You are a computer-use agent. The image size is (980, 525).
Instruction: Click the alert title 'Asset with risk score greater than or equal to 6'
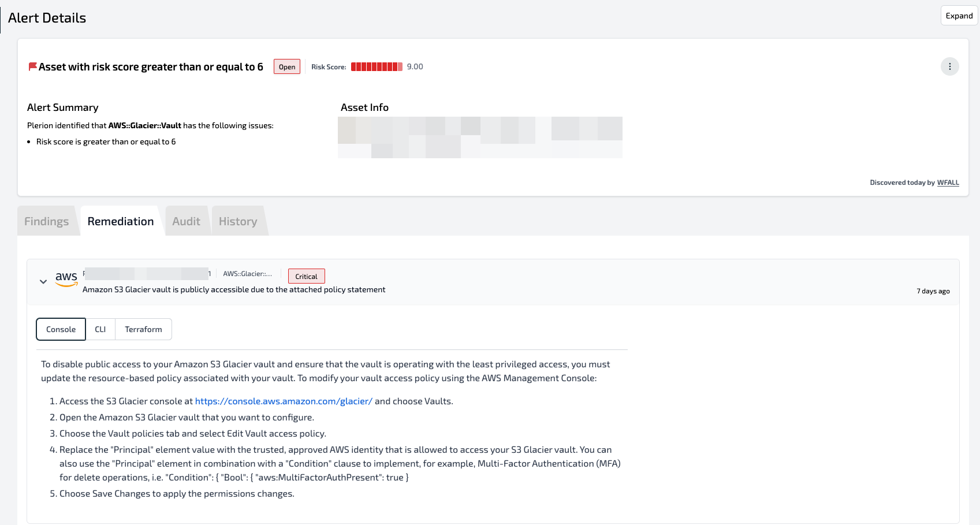click(151, 67)
